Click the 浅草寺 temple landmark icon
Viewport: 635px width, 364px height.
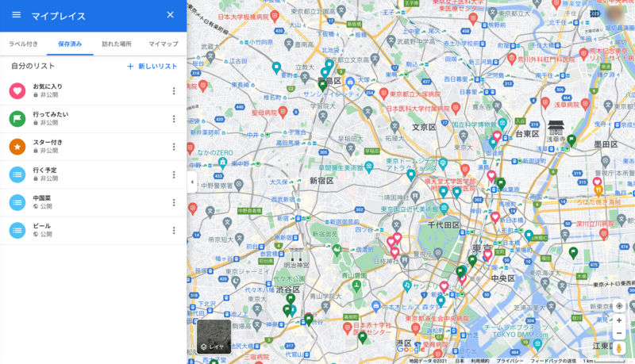[x=556, y=127]
